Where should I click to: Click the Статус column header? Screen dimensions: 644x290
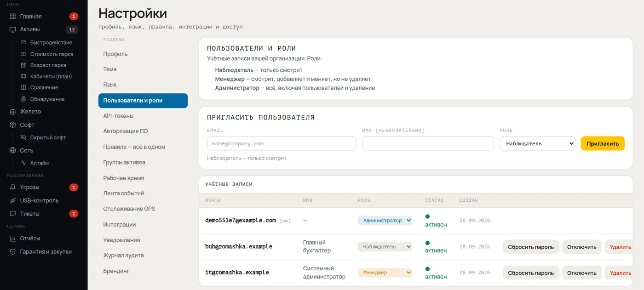point(434,200)
